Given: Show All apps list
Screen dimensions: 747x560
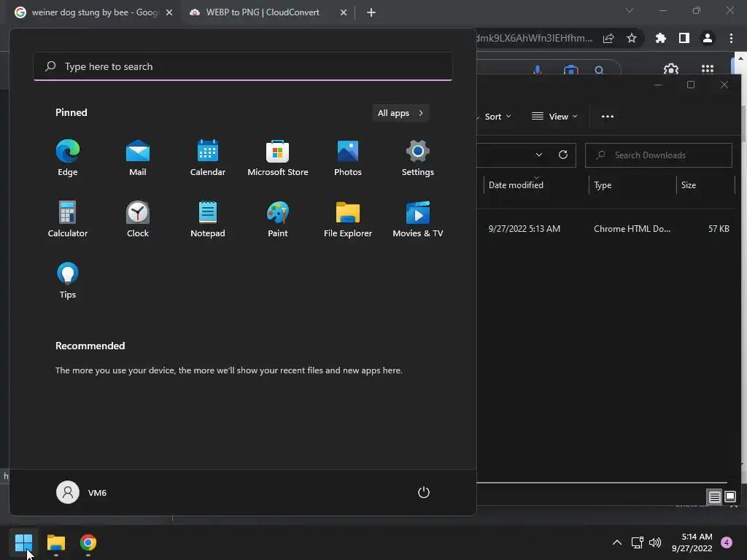Looking at the screenshot, I should pos(400,113).
